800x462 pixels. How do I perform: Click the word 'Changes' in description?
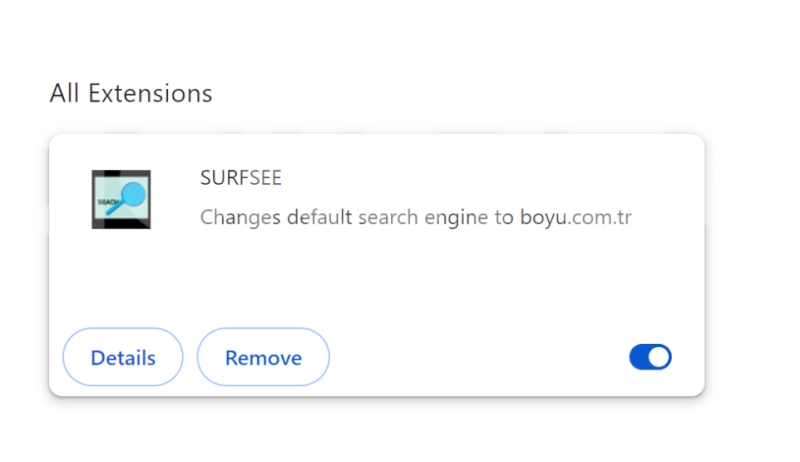coord(240,218)
